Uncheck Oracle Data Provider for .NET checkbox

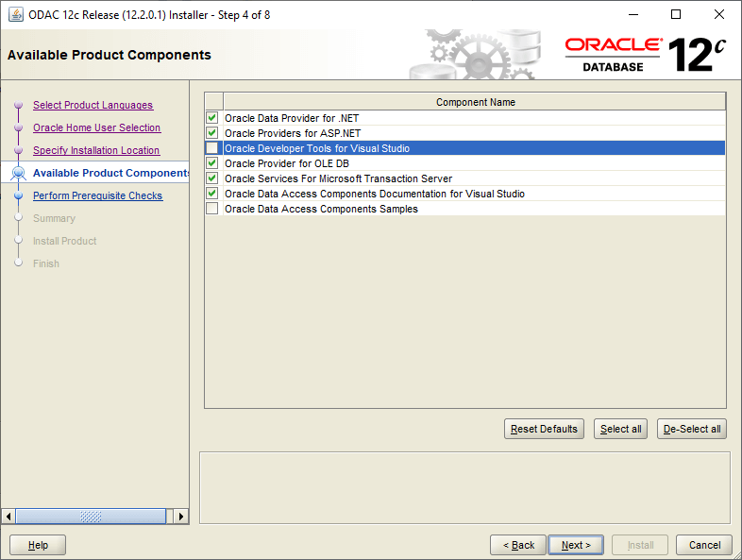(x=212, y=117)
